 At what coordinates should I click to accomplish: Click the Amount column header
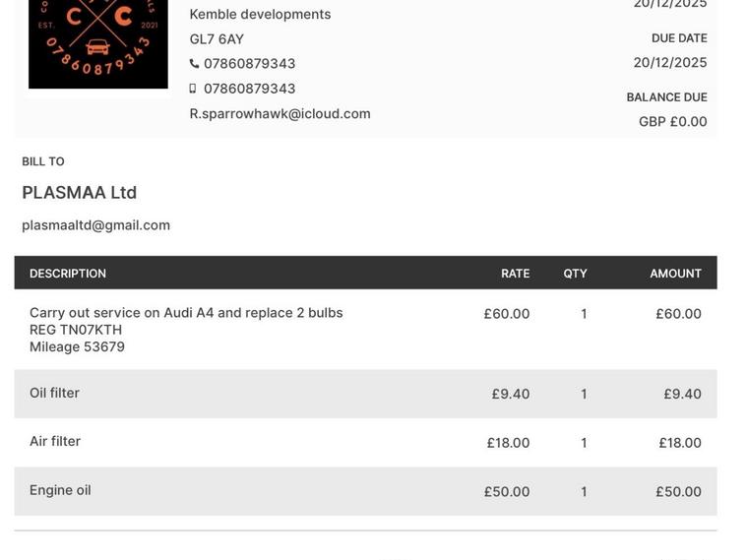675,274
